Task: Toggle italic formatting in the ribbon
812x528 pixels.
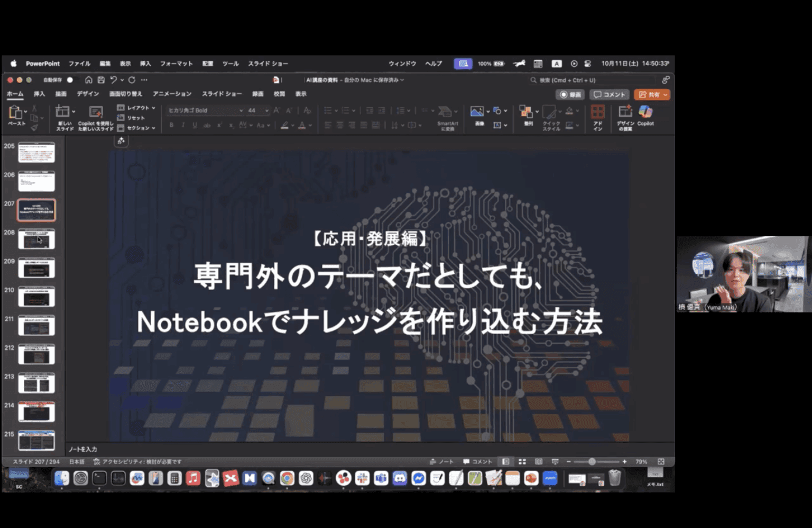Action: click(x=182, y=125)
